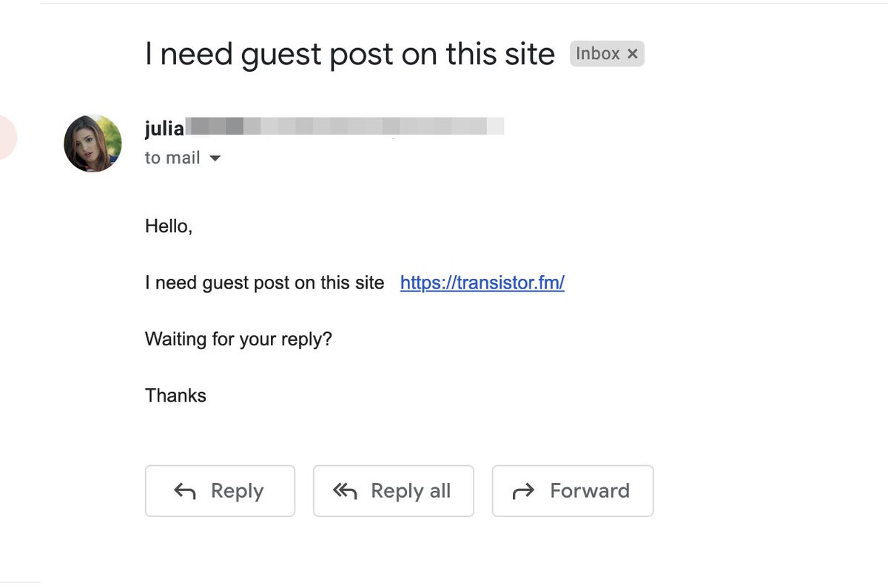Hit the Forward button label
Image resolution: width=888 pixels, height=588 pixels.
590,491
